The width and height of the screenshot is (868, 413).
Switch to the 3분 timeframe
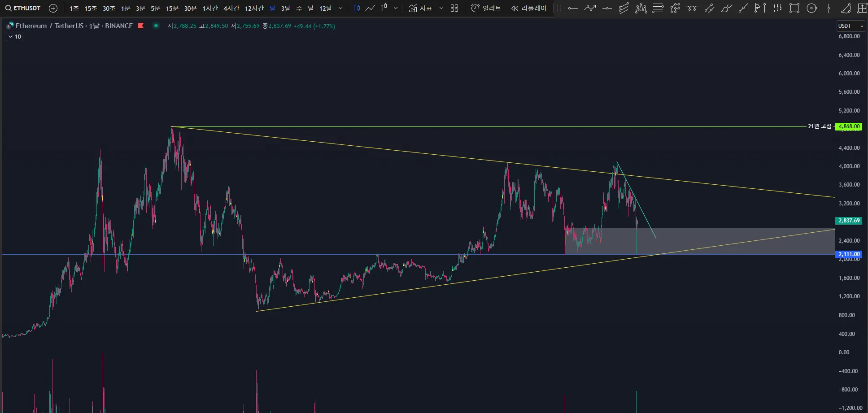(x=140, y=8)
